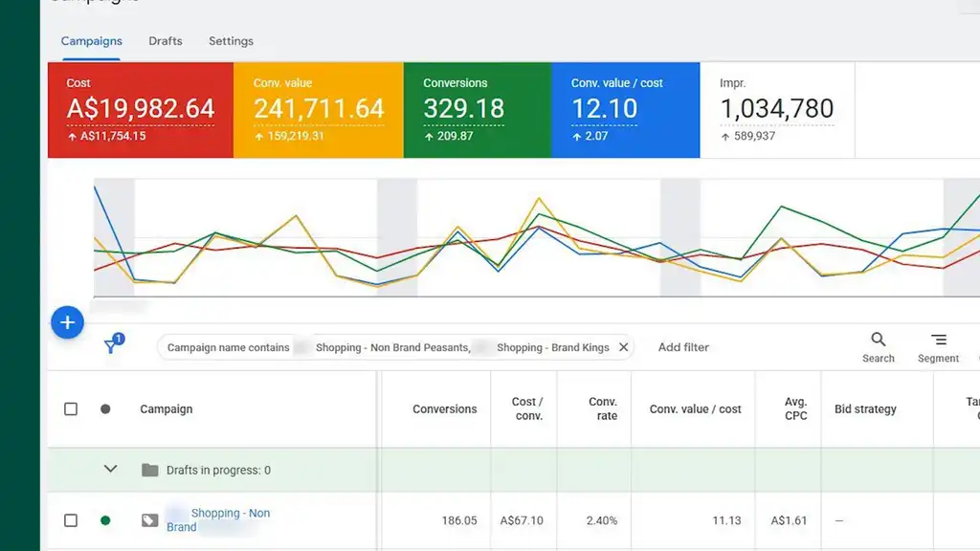
Task: Open the Impr. scorecard
Action: [777, 110]
